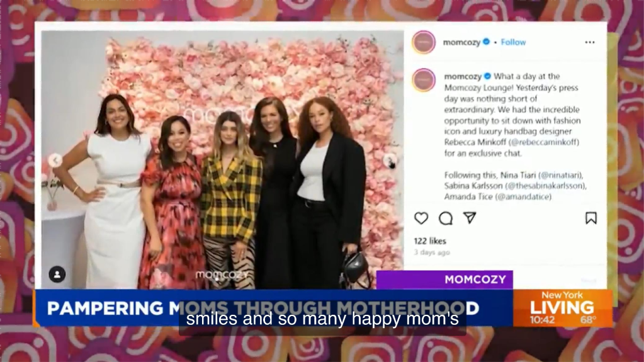Open @ninatiari mention

click(x=560, y=175)
